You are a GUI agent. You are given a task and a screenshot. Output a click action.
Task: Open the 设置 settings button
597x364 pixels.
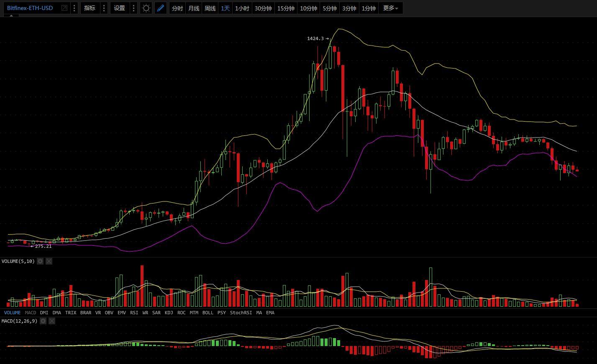pyautogui.click(x=120, y=8)
